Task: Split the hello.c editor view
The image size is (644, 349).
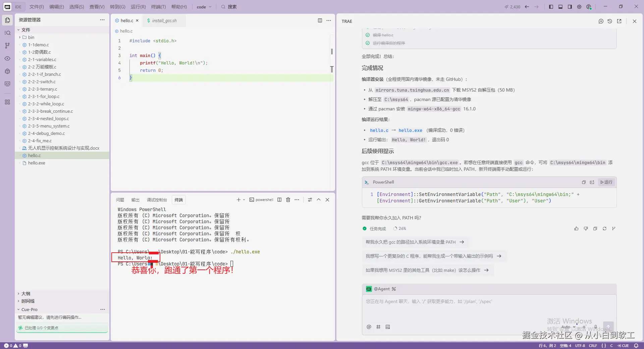Action: 320,20
